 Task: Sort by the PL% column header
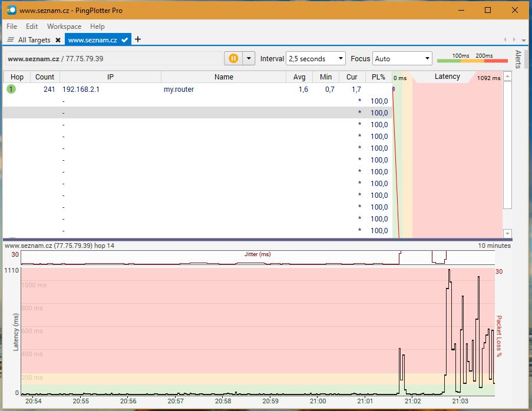click(378, 77)
